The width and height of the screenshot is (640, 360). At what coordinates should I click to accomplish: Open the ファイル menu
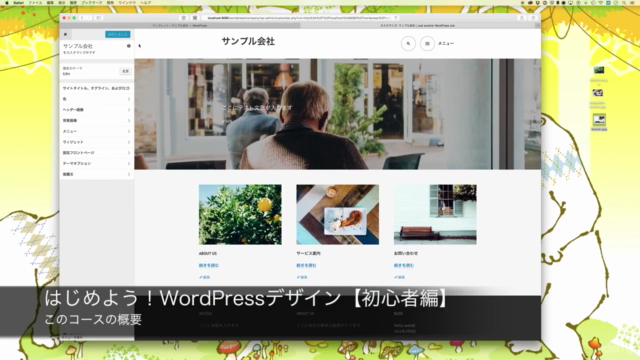pos(35,2)
